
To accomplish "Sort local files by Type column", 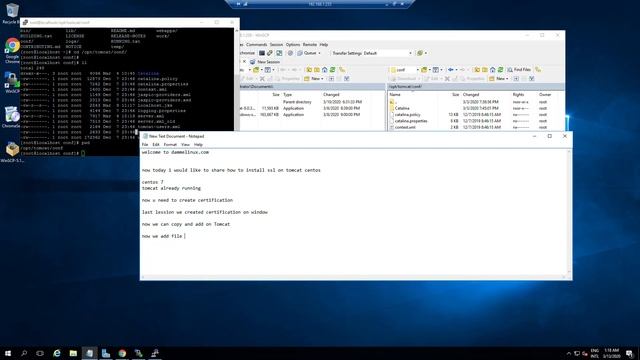I will coord(288,95).
